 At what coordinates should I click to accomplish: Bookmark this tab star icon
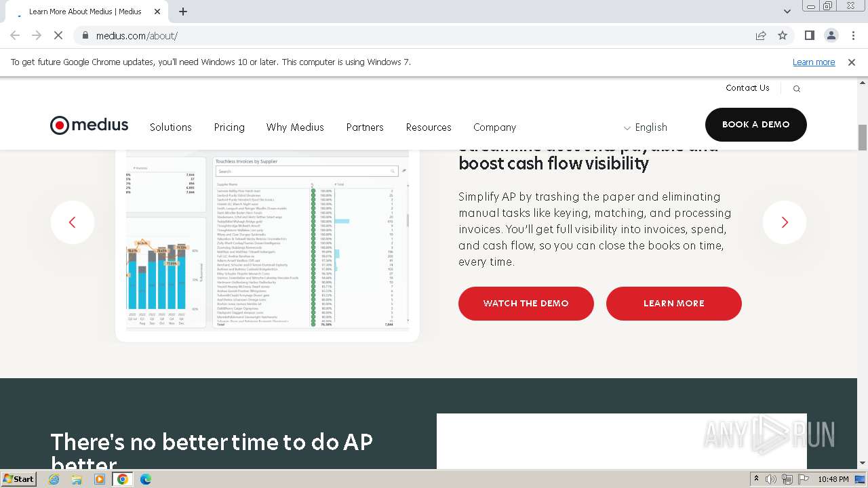(x=783, y=35)
